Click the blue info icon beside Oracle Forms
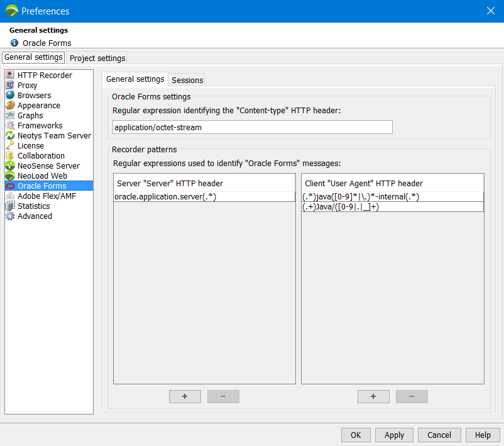This screenshot has width=504, height=446. (14, 43)
